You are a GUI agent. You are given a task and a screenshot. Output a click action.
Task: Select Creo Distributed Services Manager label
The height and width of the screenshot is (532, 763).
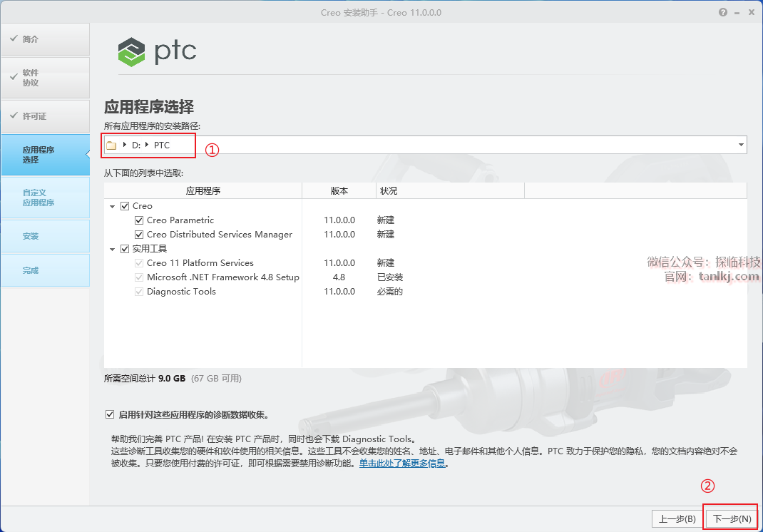tap(220, 235)
